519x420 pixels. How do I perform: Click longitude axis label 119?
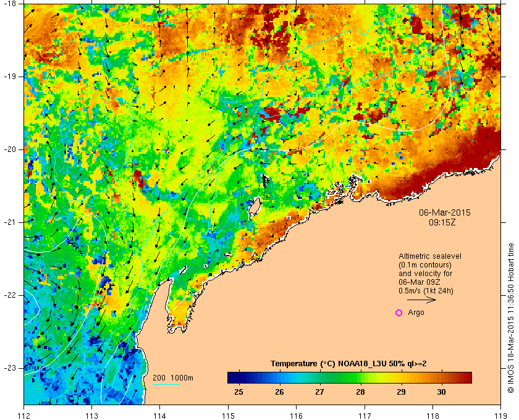(x=500, y=415)
